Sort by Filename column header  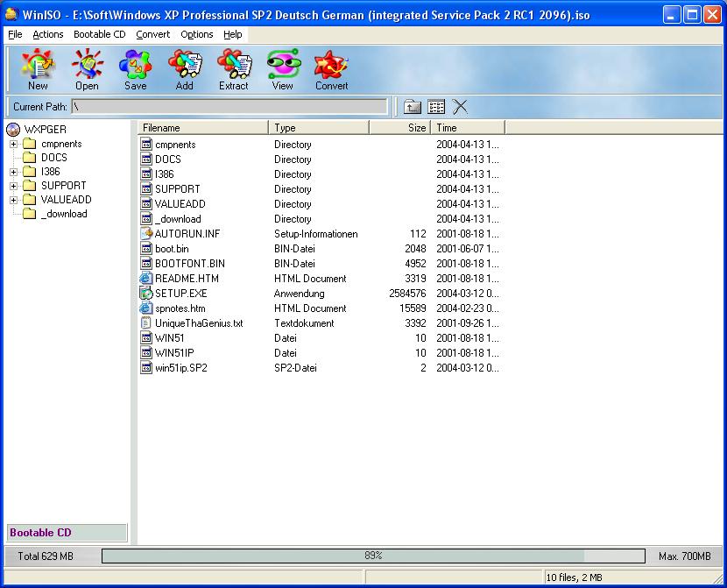[203, 128]
